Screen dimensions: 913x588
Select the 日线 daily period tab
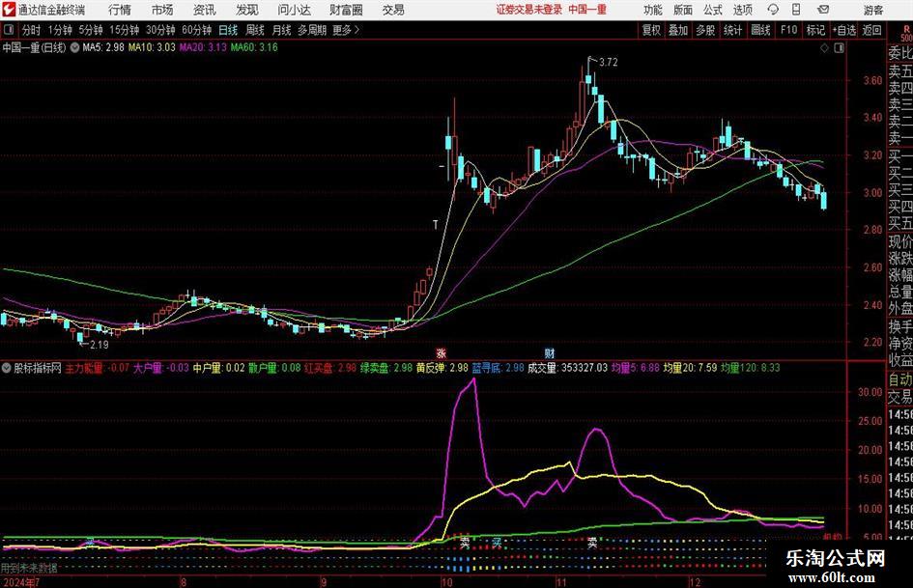tap(228, 30)
